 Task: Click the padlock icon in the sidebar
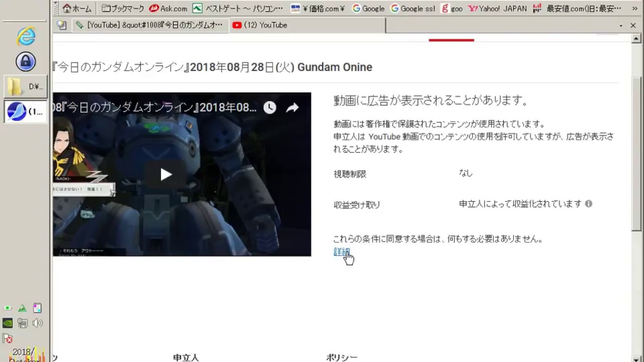pyautogui.click(x=26, y=61)
